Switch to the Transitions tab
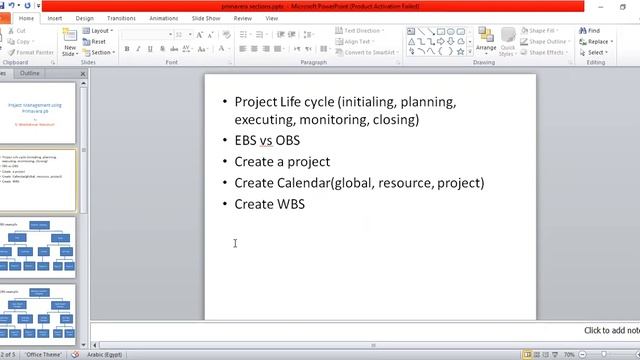640x360 pixels. 121,18
